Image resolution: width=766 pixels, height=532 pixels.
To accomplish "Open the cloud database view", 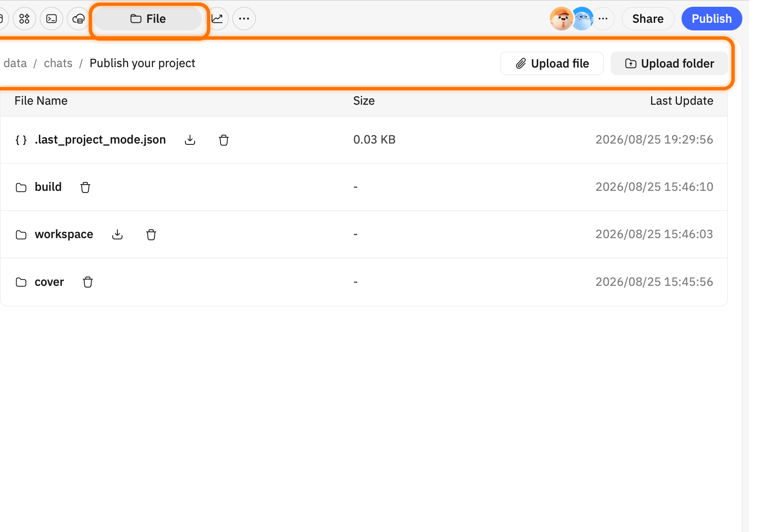I will (x=79, y=19).
